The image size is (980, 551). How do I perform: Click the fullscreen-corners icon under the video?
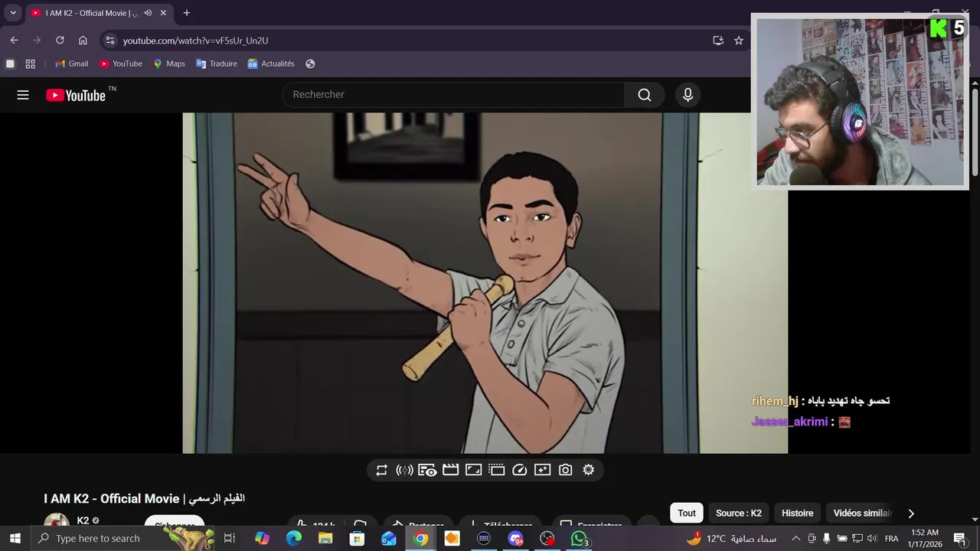473,470
